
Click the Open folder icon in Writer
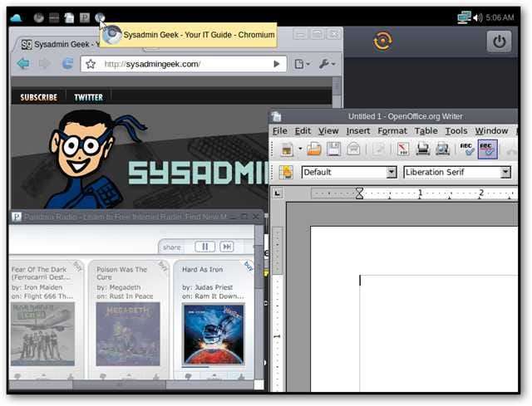(314, 149)
